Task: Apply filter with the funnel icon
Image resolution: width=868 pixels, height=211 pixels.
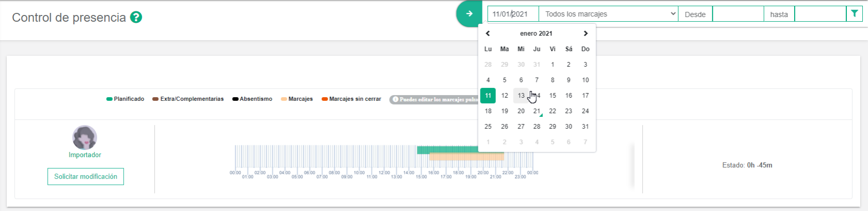Action: (x=855, y=14)
